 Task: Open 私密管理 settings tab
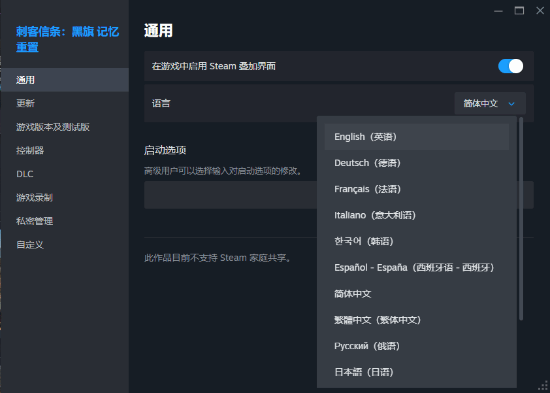[65, 221]
